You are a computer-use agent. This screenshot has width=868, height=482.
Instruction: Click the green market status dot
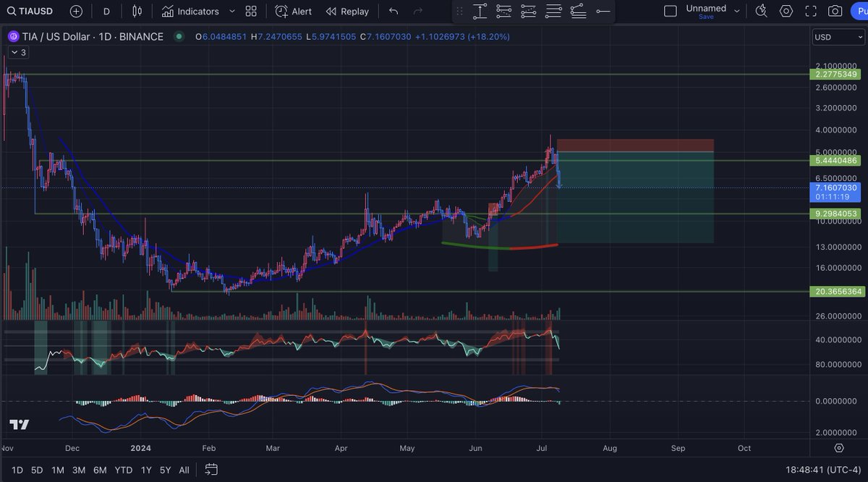[x=179, y=36]
